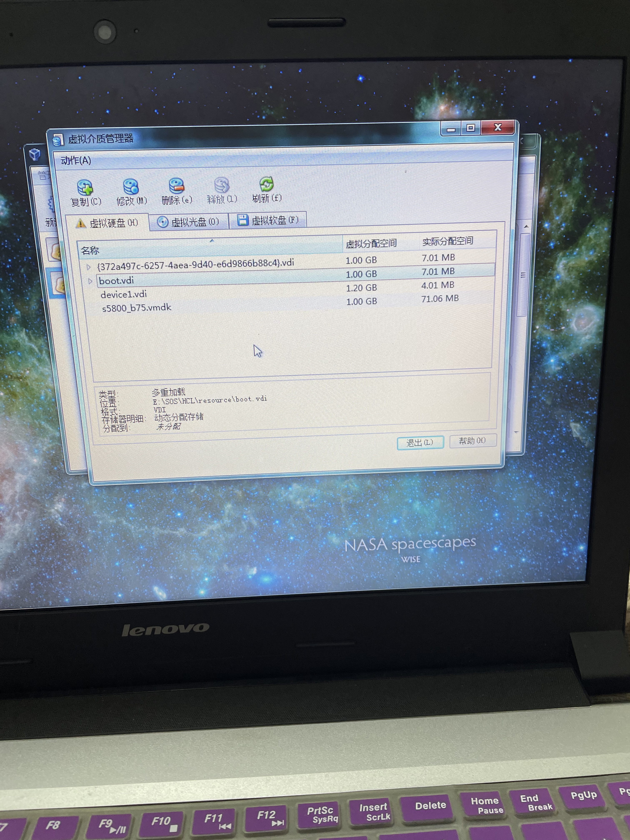Click the Release (释放) disk icon
The image size is (630, 840).
222,185
